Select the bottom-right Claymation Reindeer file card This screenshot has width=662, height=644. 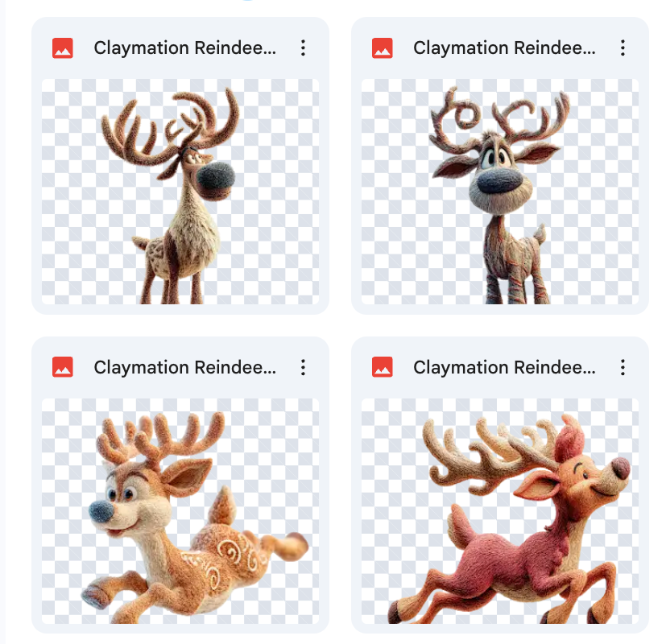[x=500, y=485]
